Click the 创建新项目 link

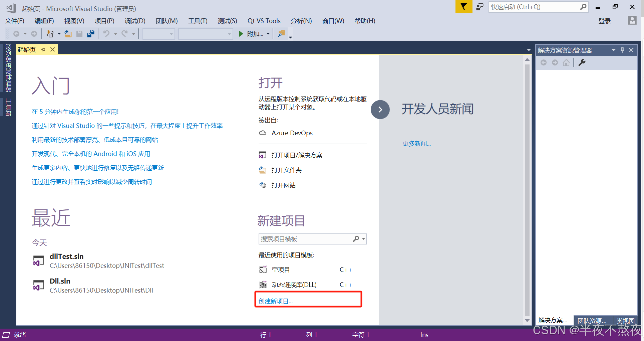[x=275, y=301]
